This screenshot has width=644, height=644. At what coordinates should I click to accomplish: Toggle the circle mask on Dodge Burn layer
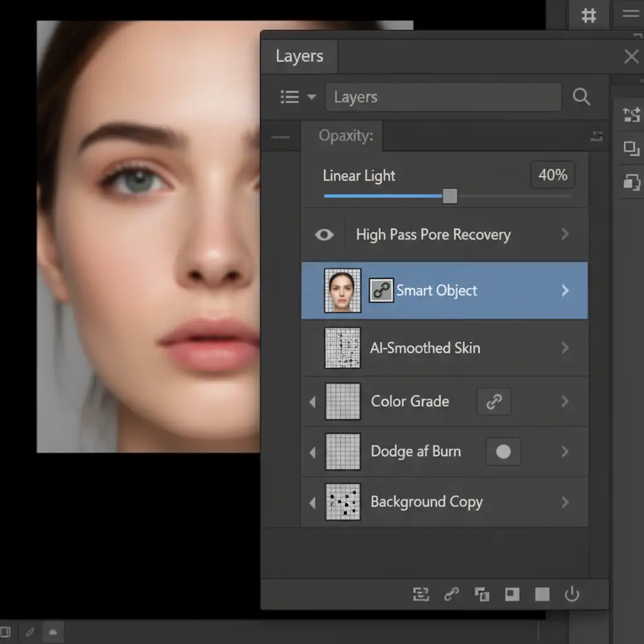[x=503, y=452]
